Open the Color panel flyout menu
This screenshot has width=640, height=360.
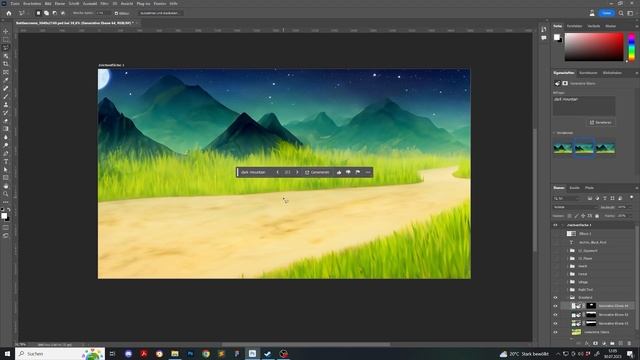(x=636, y=26)
